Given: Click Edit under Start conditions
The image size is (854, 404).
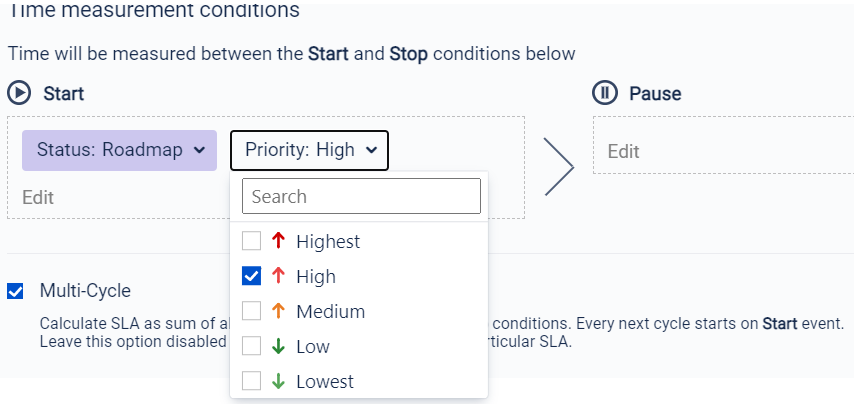Looking at the screenshot, I should (38, 197).
